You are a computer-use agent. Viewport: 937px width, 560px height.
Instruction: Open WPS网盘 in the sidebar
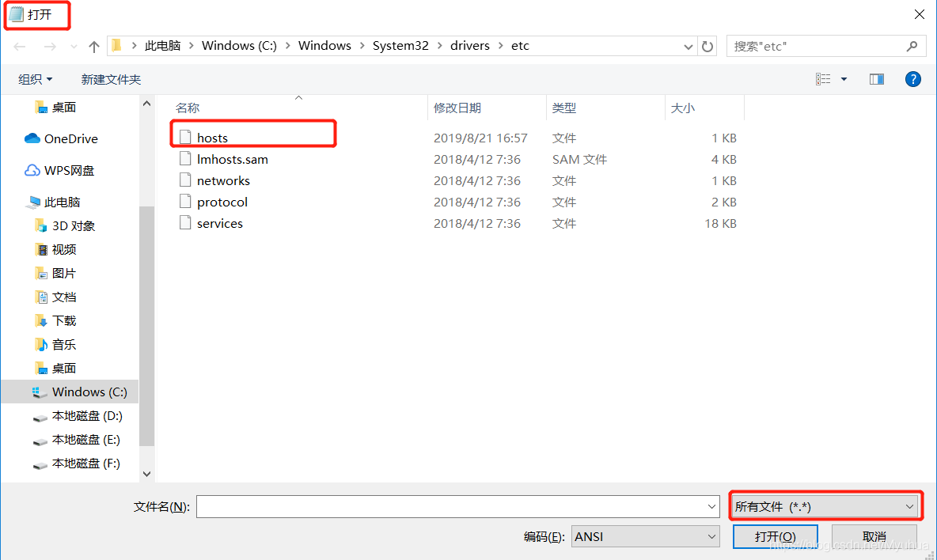[70, 170]
